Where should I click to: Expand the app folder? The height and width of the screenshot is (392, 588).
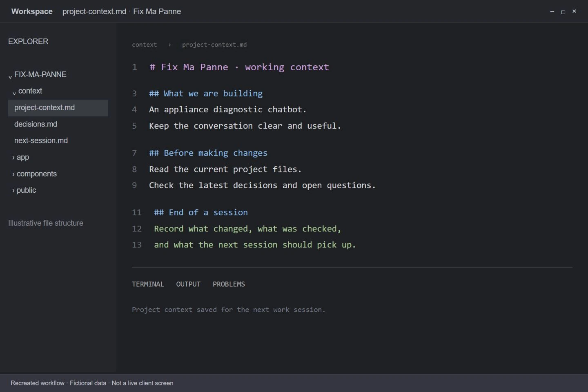pos(13,157)
